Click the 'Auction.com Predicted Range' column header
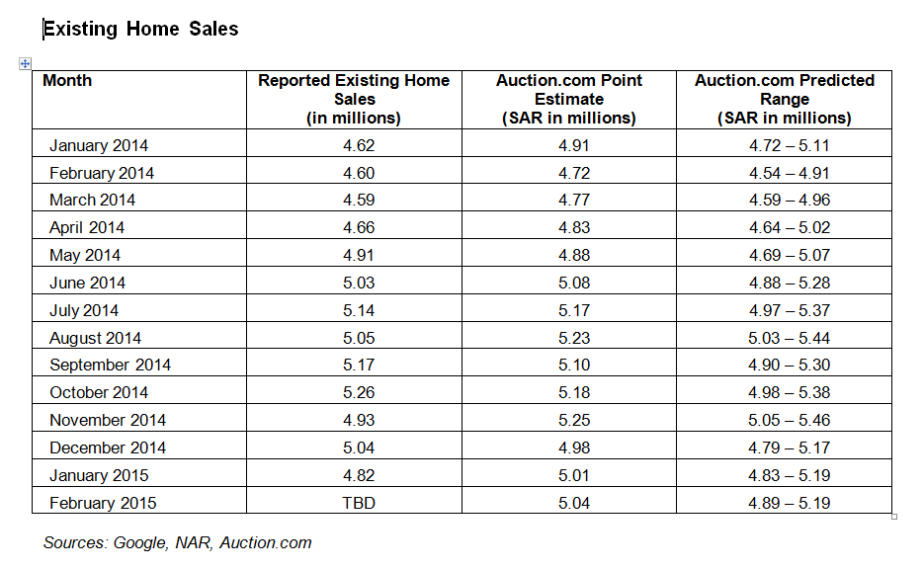The image size is (924, 570). pyautogui.click(x=784, y=99)
